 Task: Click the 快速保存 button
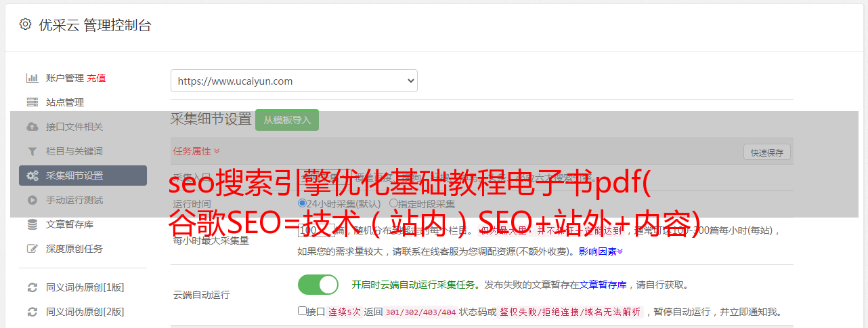pos(766,152)
